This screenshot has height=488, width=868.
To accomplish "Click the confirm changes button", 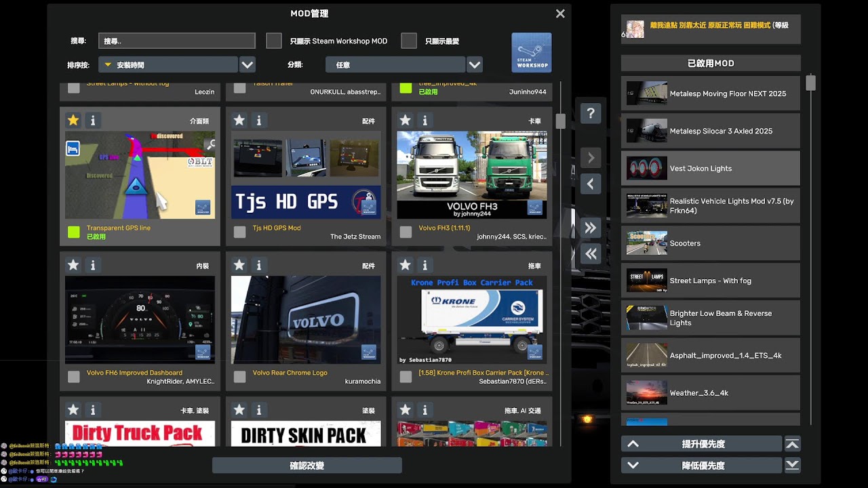I will [x=307, y=466].
